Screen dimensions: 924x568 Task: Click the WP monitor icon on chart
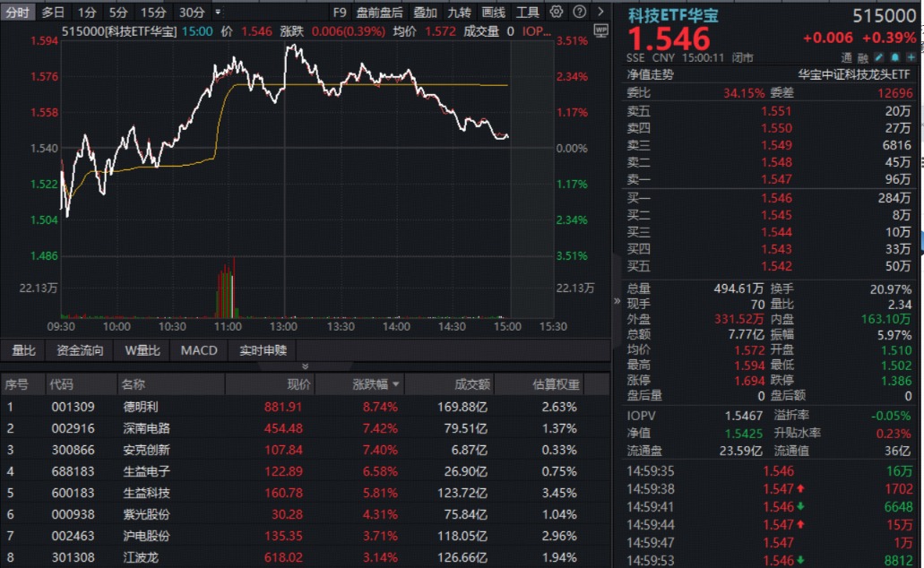pyautogui.click(x=601, y=30)
